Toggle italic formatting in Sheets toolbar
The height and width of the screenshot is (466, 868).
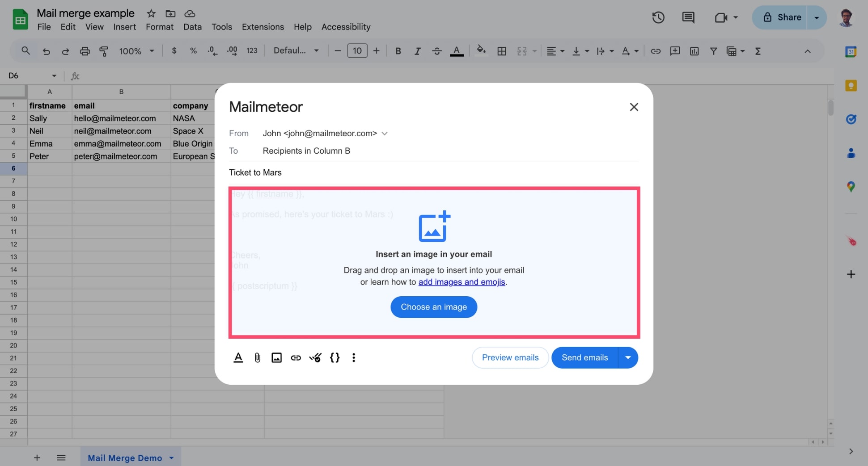pyautogui.click(x=417, y=51)
